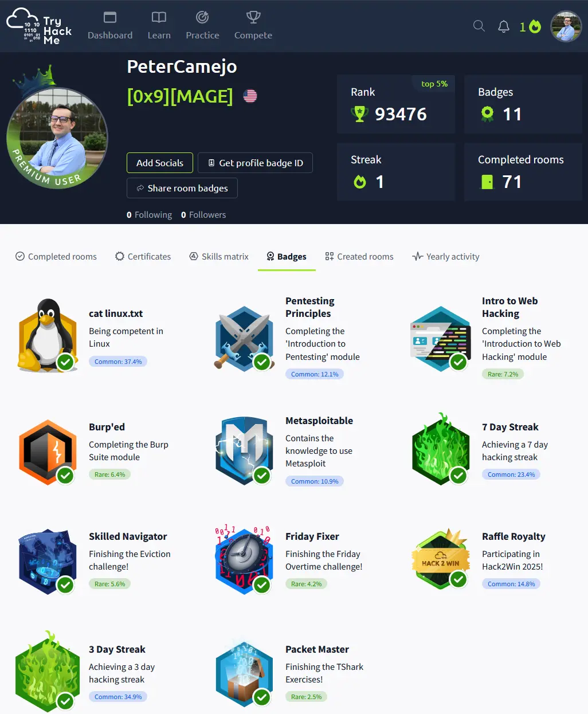Switch to the Yearly activity tab
The image size is (588, 714).
coord(445,256)
